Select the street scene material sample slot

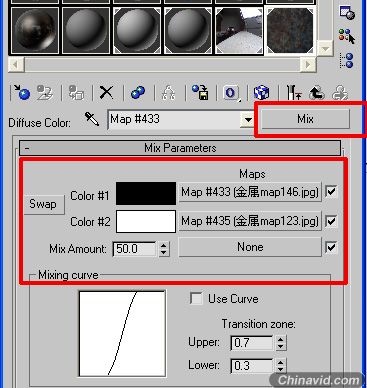pos(239,31)
